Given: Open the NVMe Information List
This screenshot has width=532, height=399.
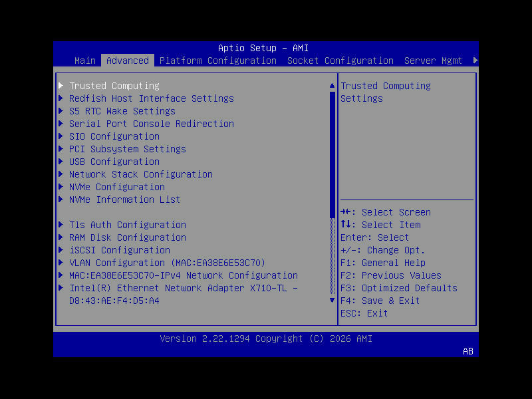Looking at the screenshot, I should [x=125, y=199].
